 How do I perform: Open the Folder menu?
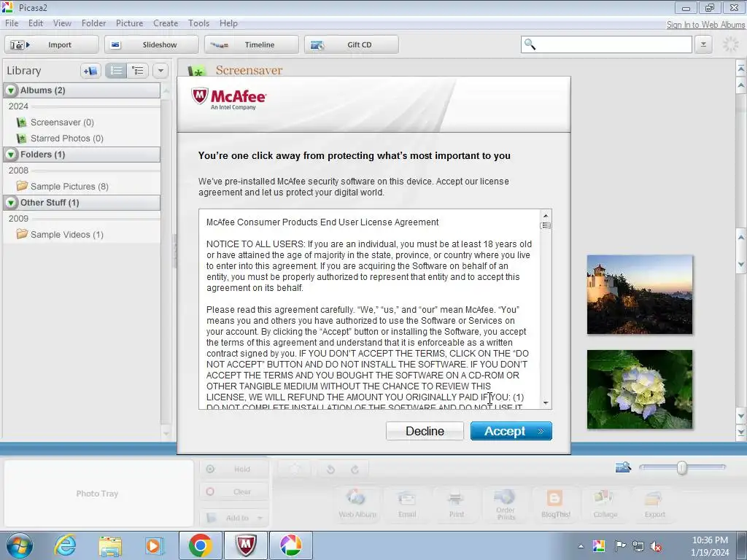[x=93, y=23]
